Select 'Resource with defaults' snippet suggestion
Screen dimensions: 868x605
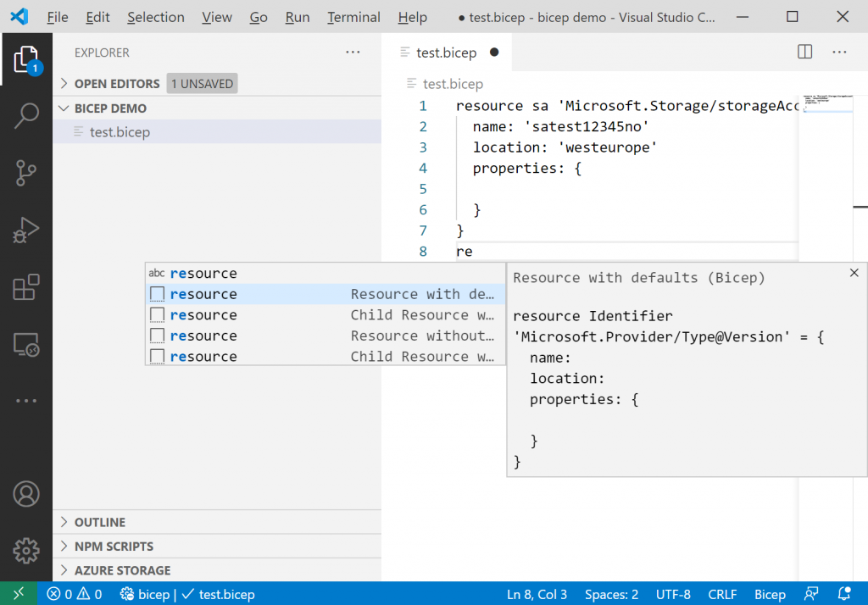pos(322,294)
